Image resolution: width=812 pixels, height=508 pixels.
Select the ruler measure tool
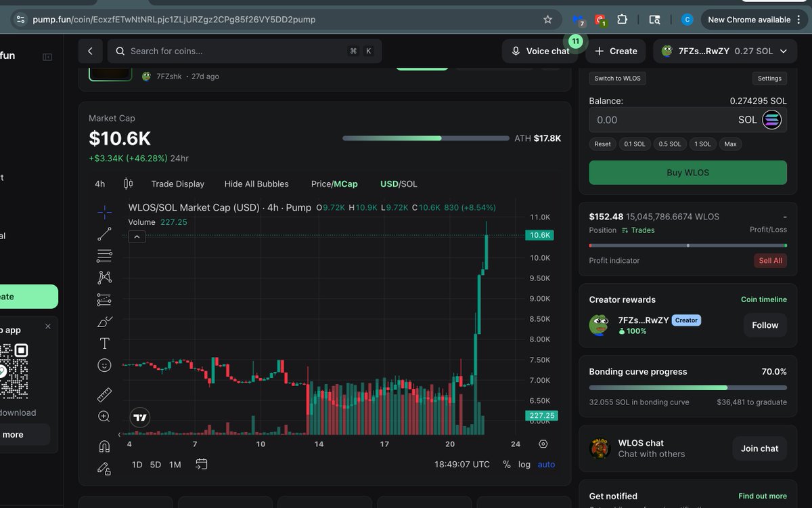[x=104, y=395]
